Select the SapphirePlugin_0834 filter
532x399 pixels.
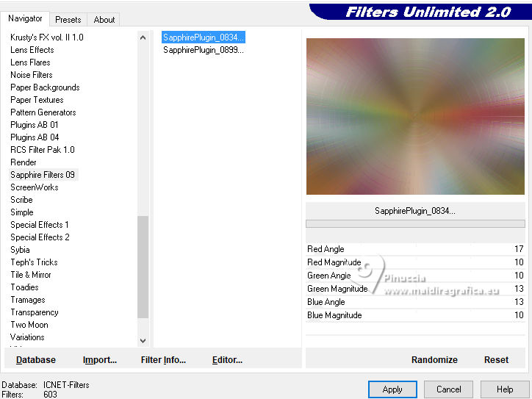(x=204, y=37)
